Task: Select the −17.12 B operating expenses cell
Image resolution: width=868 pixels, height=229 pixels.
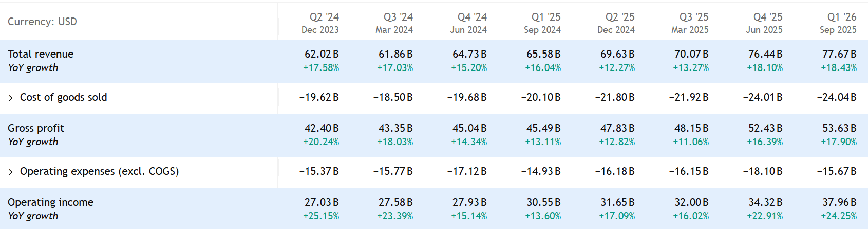Action: (467, 171)
